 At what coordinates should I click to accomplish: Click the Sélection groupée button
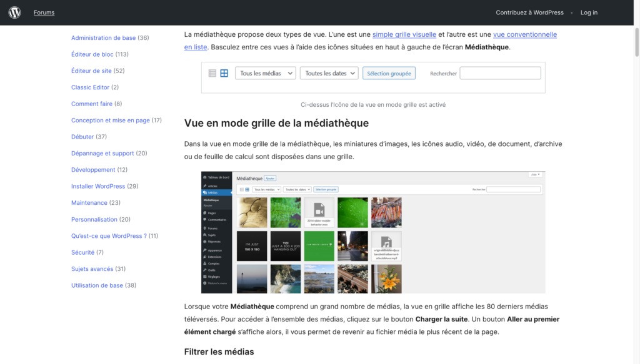point(389,74)
